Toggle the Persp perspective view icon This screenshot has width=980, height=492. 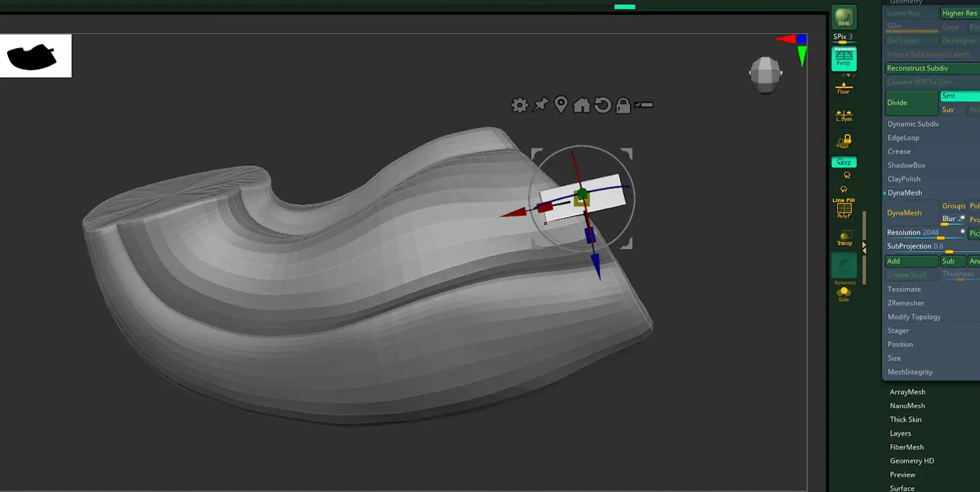(844, 58)
